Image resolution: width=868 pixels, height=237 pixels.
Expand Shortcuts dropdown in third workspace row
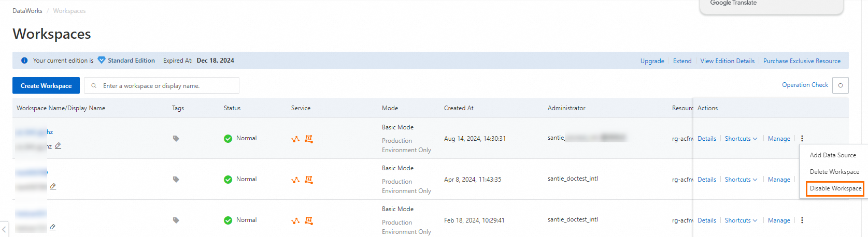point(741,220)
